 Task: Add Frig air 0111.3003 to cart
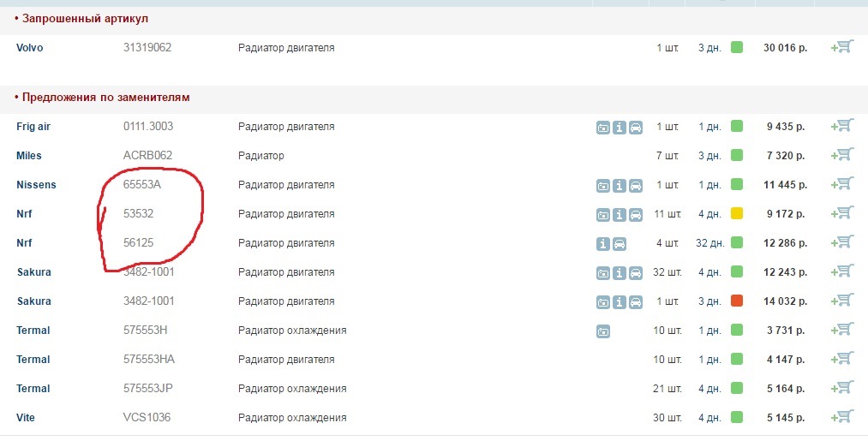tap(842, 126)
